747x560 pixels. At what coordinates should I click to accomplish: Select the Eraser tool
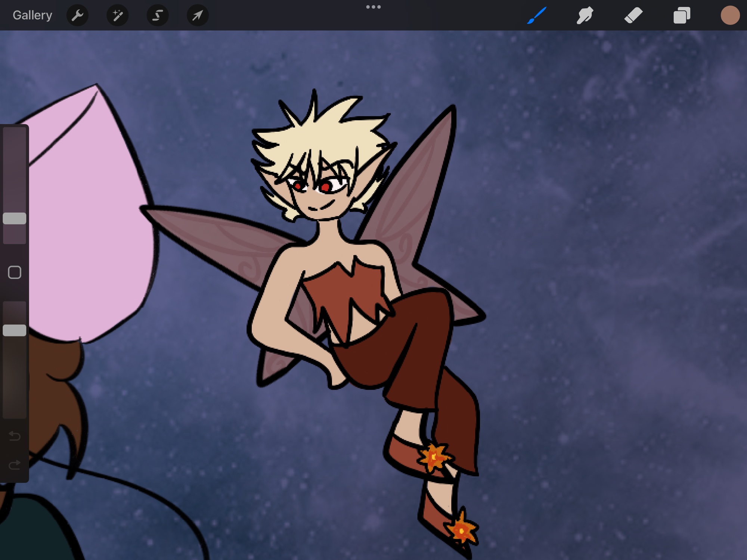[633, 16]
